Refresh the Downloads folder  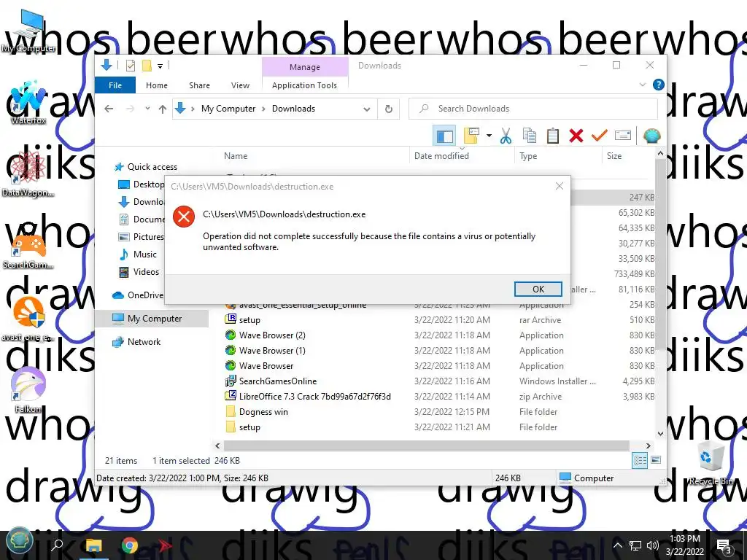[389, 109]
